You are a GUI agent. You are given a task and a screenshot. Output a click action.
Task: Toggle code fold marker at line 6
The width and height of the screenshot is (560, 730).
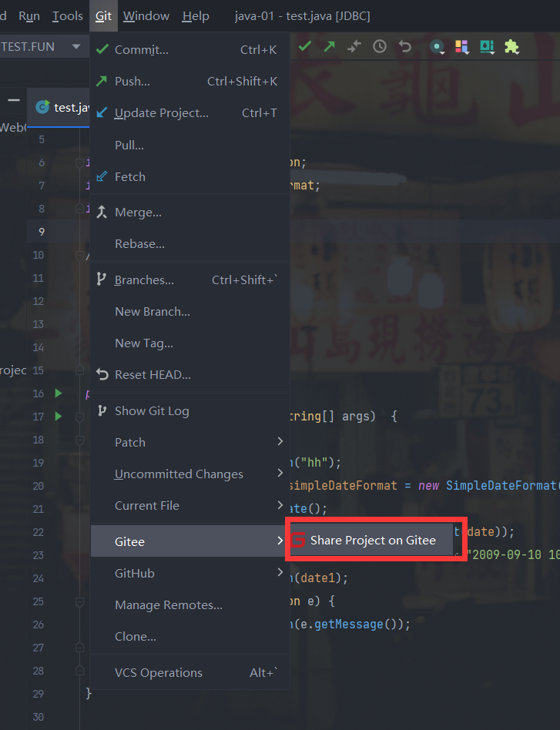(79, 162)
